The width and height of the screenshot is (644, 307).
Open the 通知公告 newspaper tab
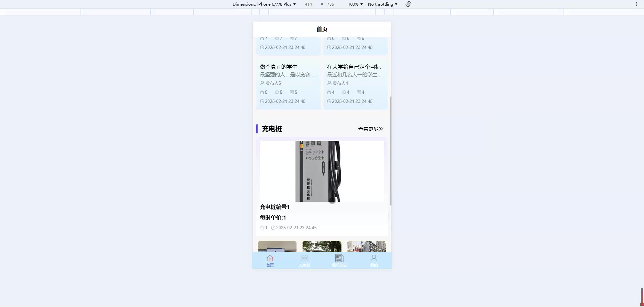click(x=339, y=261)
